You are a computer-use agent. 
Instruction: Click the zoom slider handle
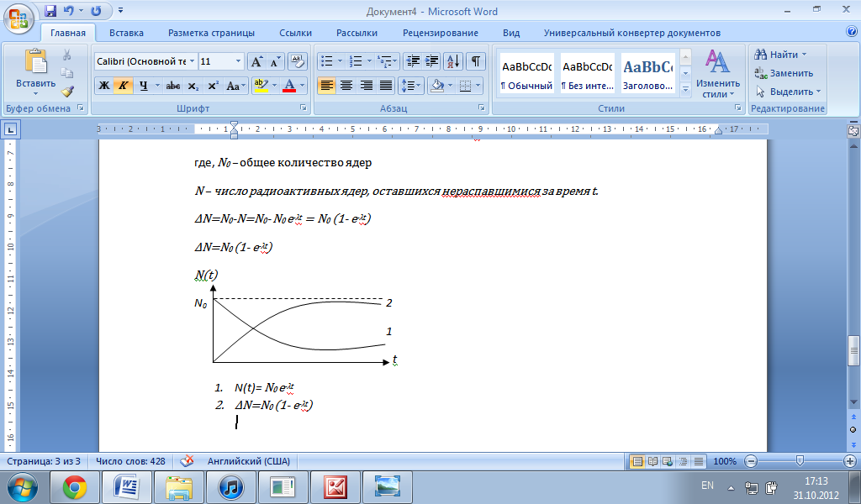[x=800, y=460]
